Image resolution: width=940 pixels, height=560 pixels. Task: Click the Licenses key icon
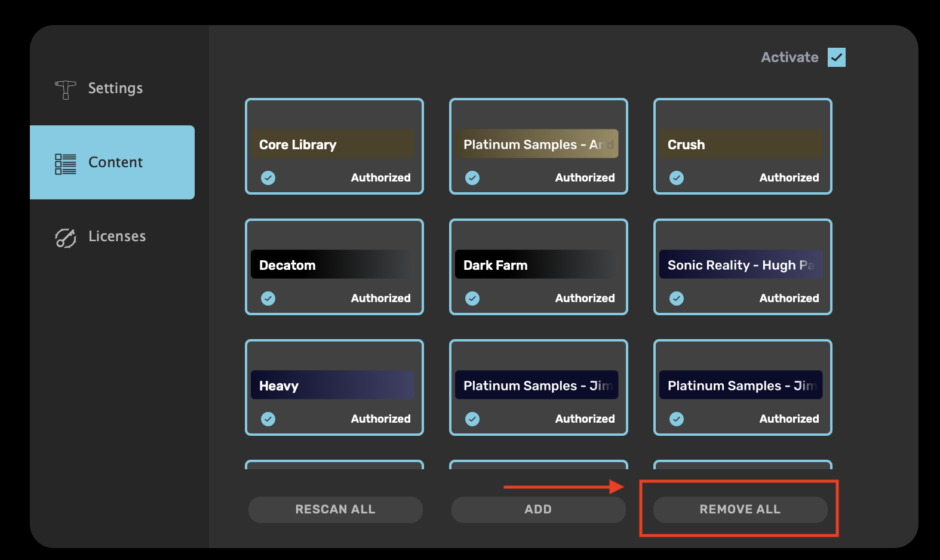(x=66, y=238)
